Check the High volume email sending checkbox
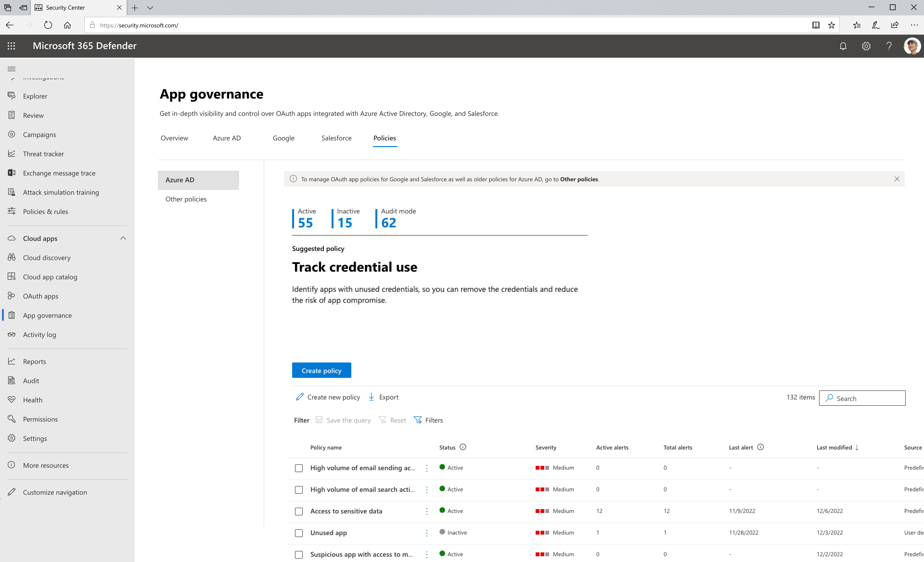The height and width of the screenshot is (562, 924). 299,468
